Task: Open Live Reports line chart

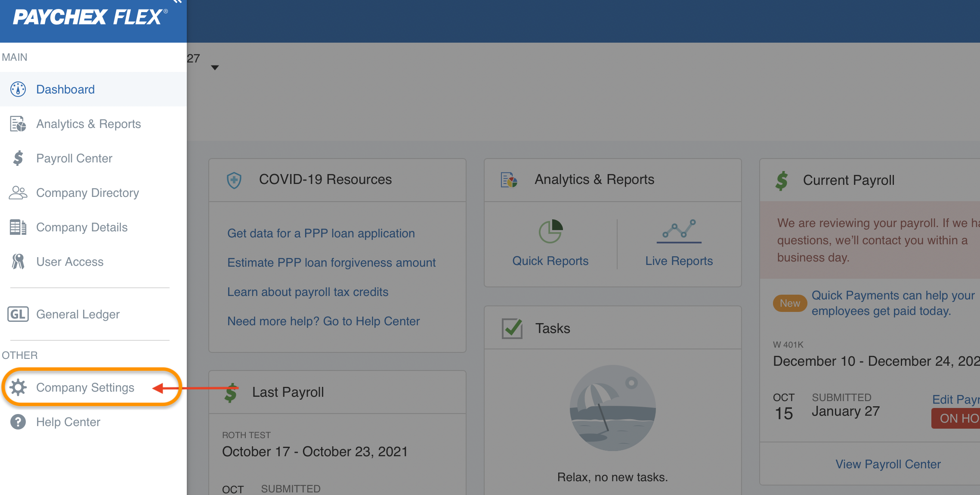Action: 679,231
